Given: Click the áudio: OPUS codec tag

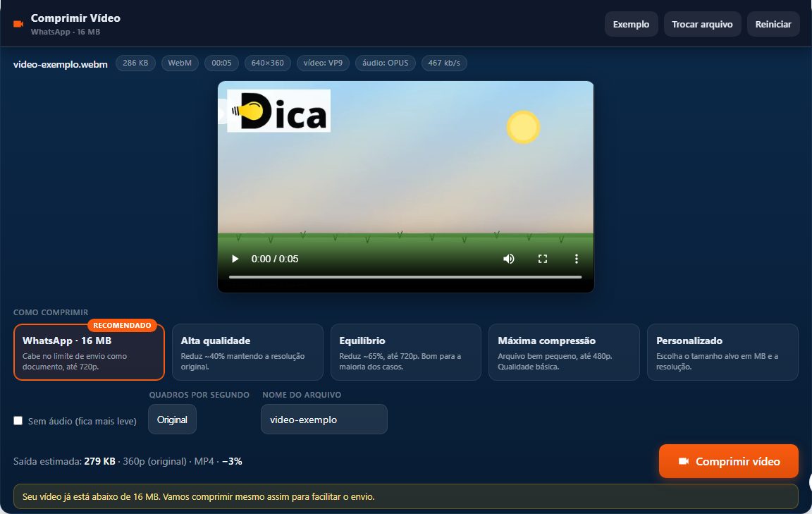Looking at the screenshot, I should coord(385,63).
